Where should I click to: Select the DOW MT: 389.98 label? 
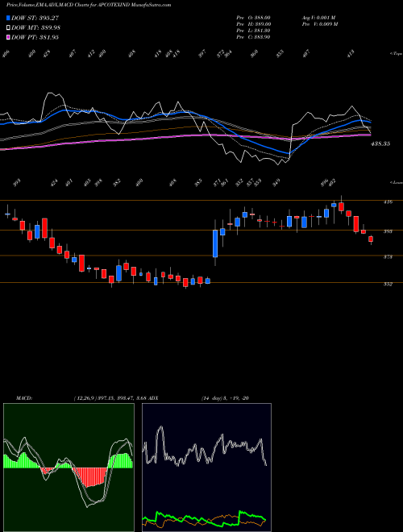coord(35,28)
